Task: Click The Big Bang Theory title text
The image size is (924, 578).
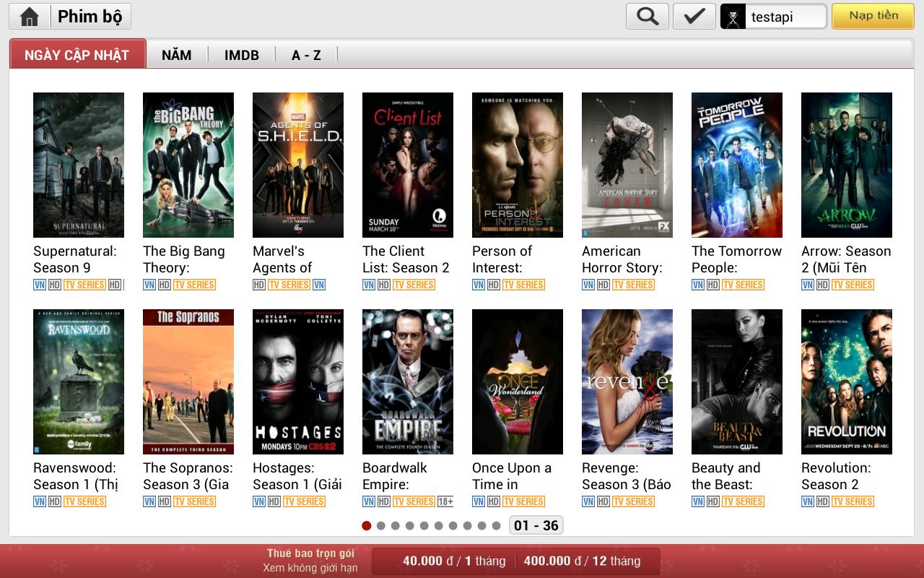Action: click(184, 259)
